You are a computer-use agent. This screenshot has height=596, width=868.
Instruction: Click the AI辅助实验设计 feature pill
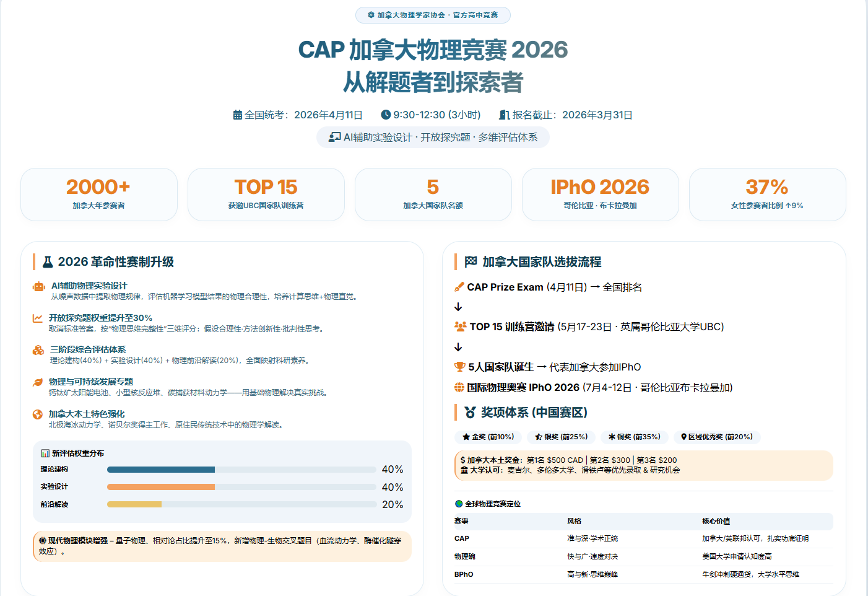[433, 138]
